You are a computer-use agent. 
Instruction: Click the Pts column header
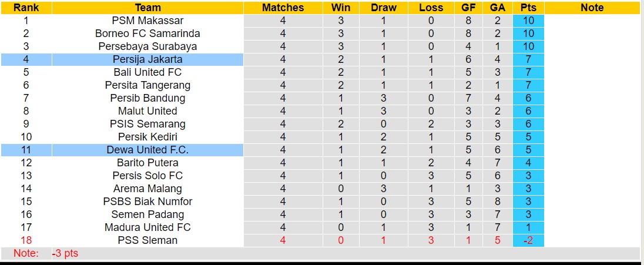click(528, 8)
